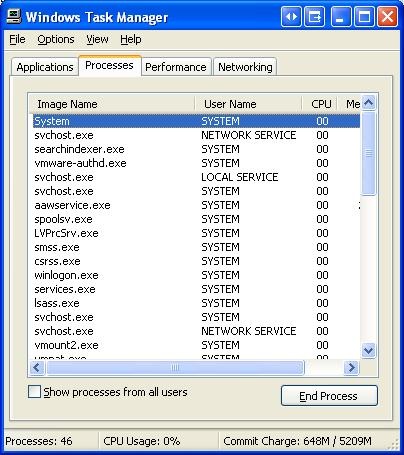
Task: Open the View menu
Action: 97,39
